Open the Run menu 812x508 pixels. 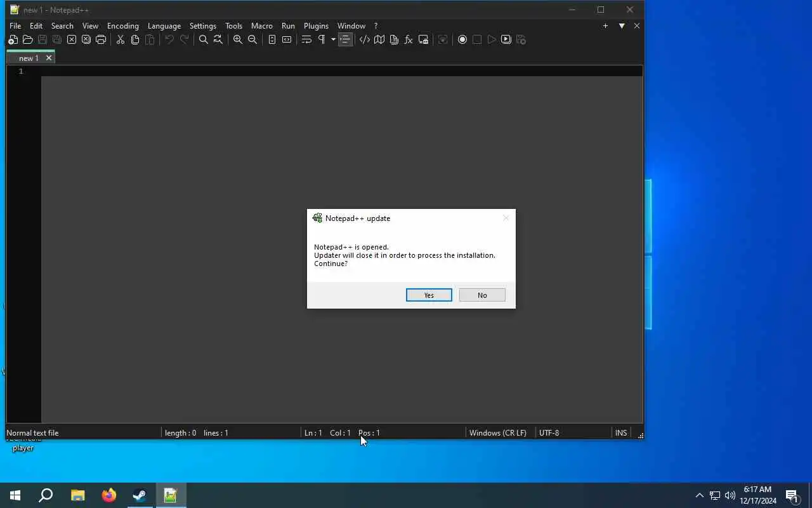(x=288, y=26)
